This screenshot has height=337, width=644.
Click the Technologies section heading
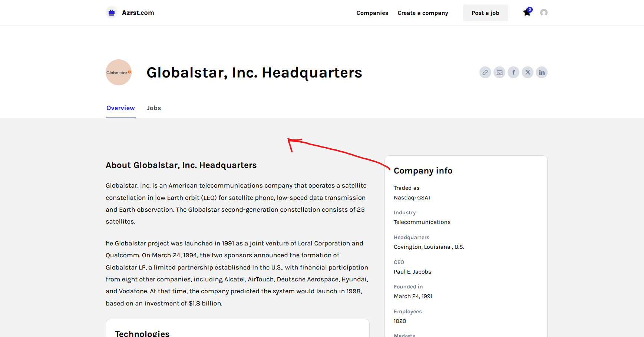click(142, 334)
